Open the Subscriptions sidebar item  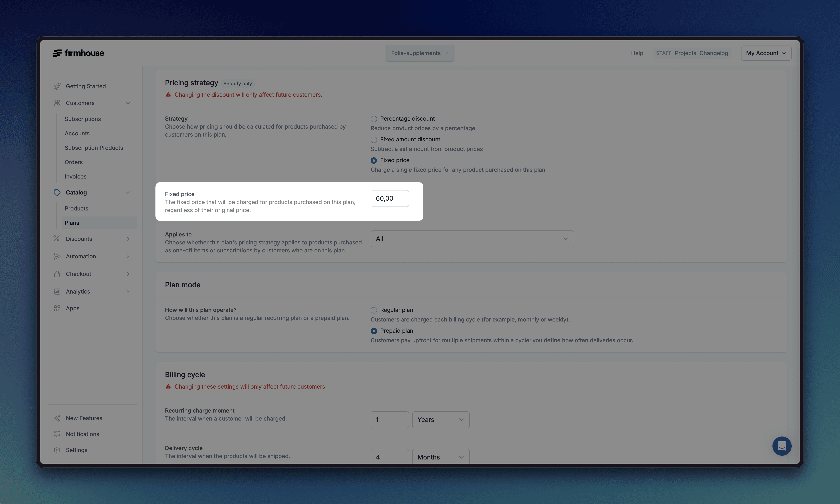click(83, 119)
